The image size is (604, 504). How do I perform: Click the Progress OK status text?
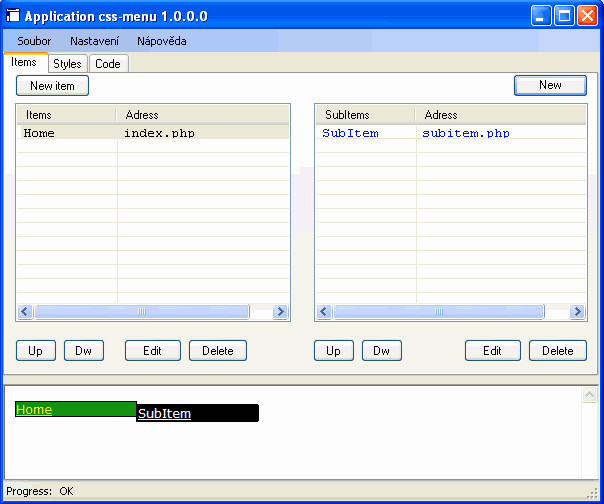point(40,491)
